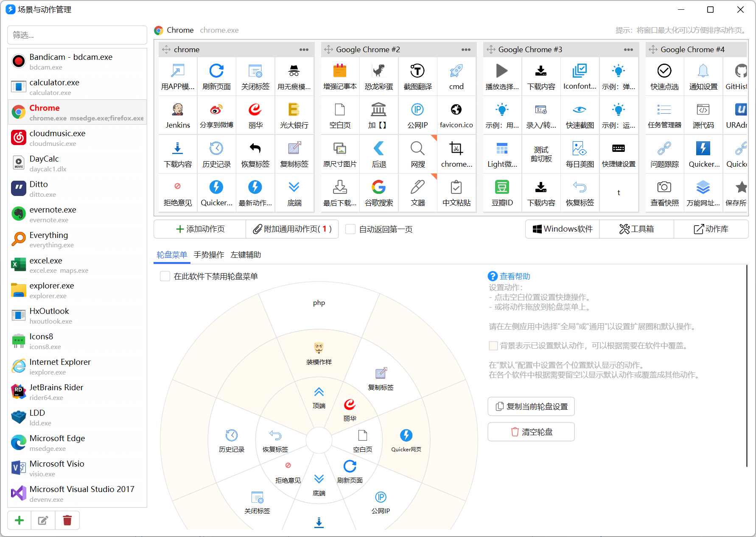Enable 在此软件下禁用轮盘菜单 checkbox
This screenshot has width=756, height=537.
165,276
